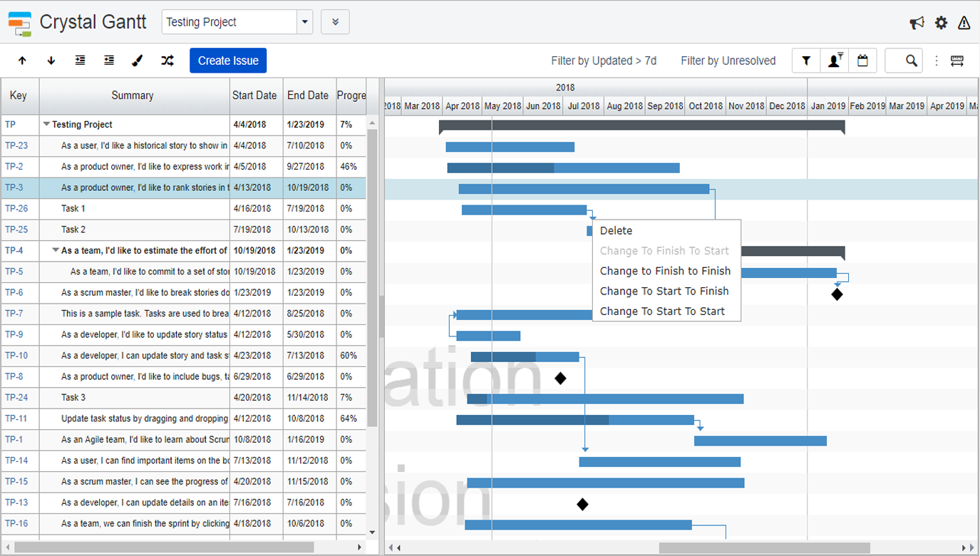Choose Change to Finish to Finish
The image size is (980, 556).
coord(666,271)
